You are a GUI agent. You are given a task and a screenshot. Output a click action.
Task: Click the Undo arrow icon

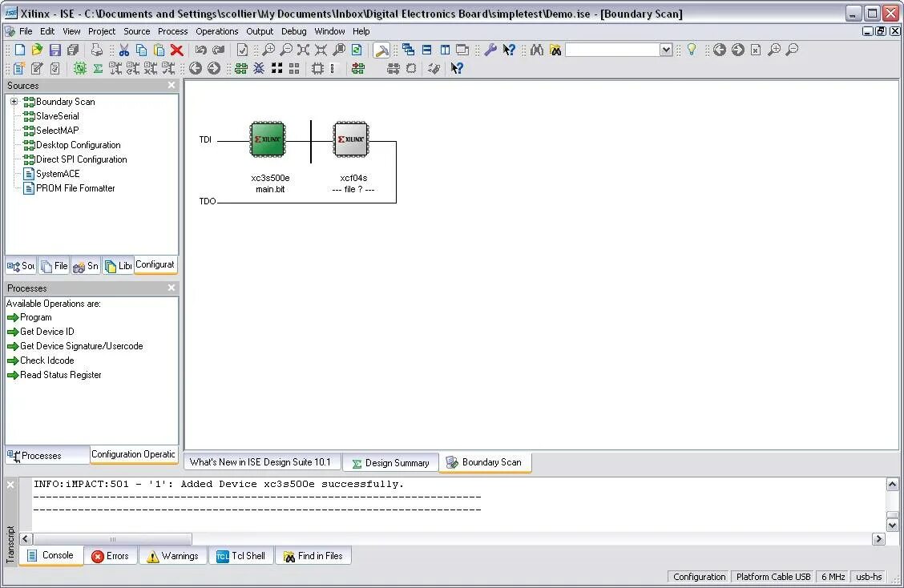200,50
